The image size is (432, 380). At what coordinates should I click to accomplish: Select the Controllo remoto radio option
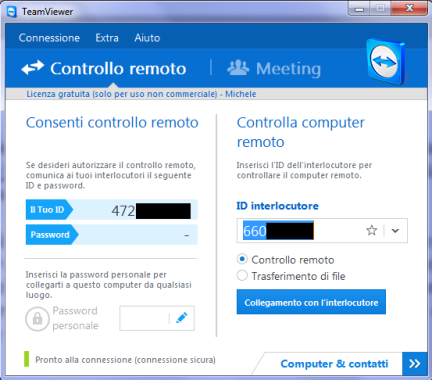click(242, 259)
